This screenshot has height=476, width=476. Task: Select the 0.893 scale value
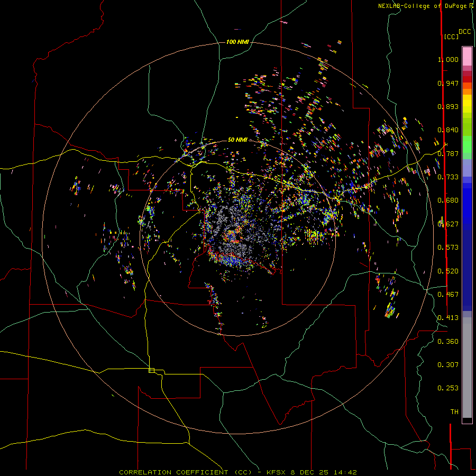click(x=448, y=106)
